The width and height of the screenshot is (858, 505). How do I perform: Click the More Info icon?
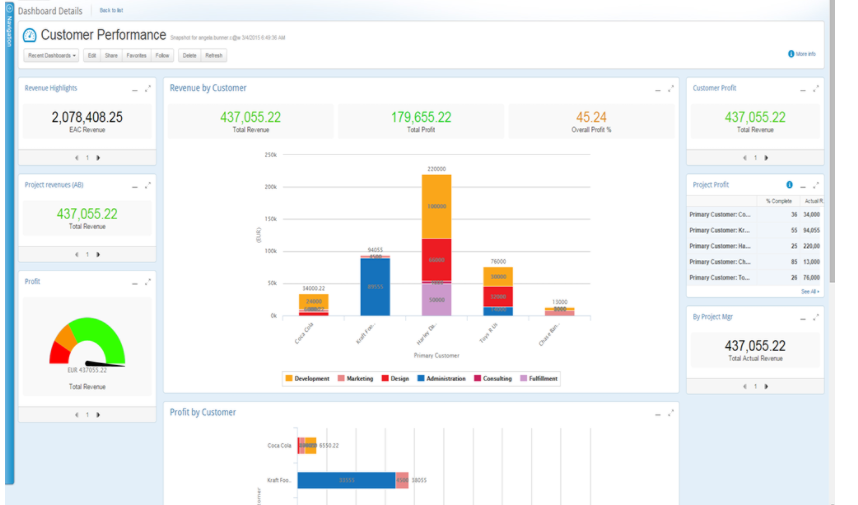(791, 54)
